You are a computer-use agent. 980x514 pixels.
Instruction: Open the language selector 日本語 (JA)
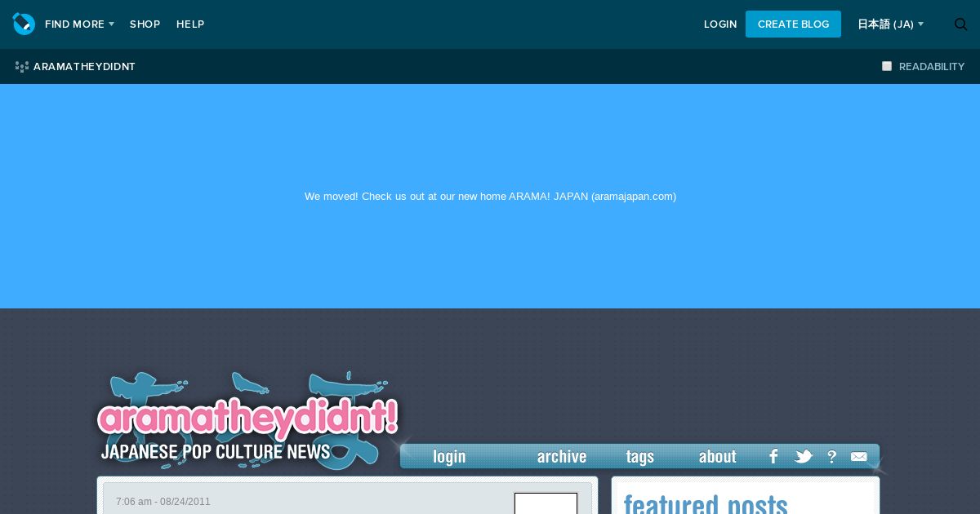click(890, 24)
